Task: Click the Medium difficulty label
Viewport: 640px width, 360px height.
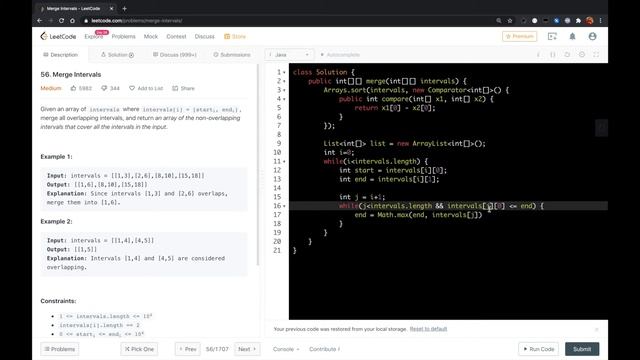Action: point(51,88)
